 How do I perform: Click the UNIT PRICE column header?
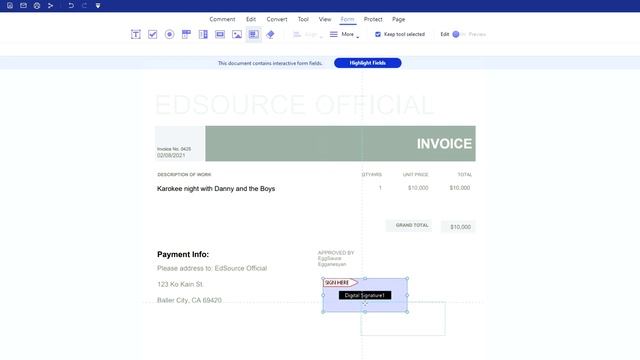[x=416, y=174]
